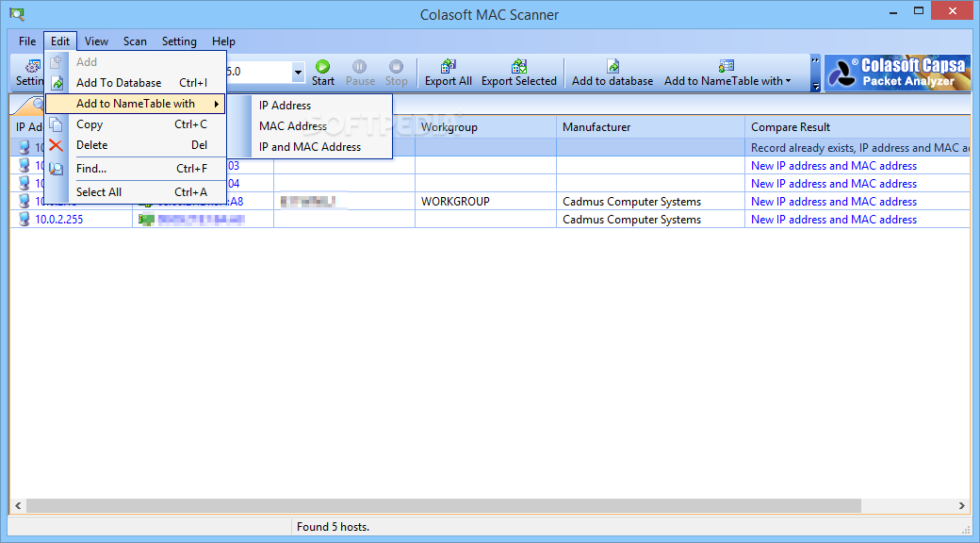Click the horizontal scrollbar thumb
Viewport: 980px width, 543px height.
[444, 505]
